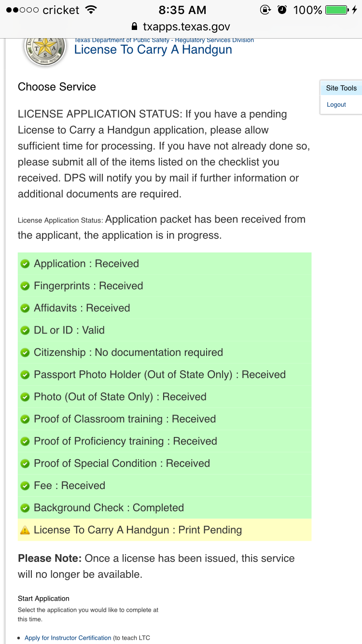Viewport: 362px width, 644px height.
Task: Click the green check beside DL or ID
Action: click(25, 331)
